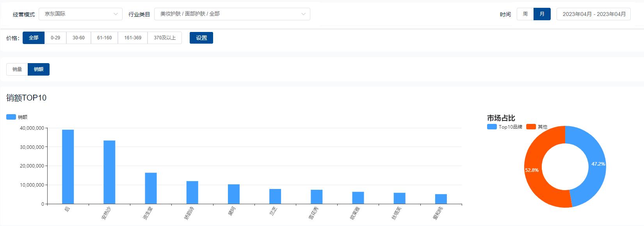This screenshot has width=644, height=226.
Task: Choose the 161-369 price range
Action: [133, 38]
